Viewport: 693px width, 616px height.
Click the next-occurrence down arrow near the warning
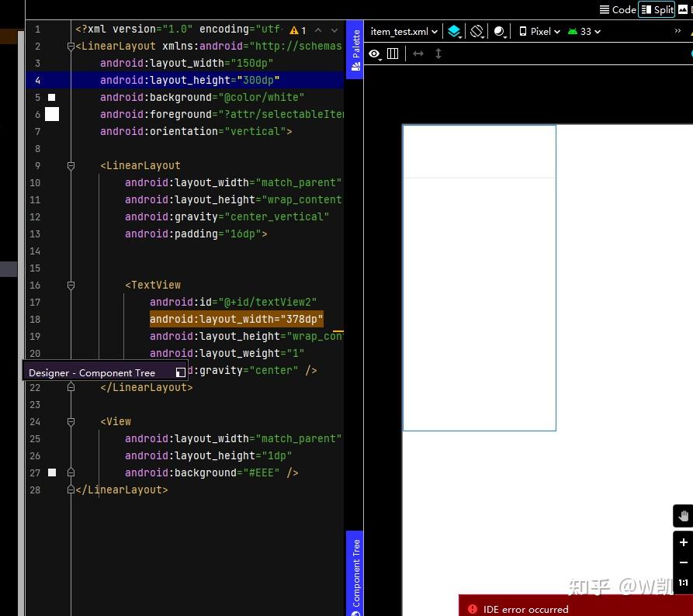333,29
